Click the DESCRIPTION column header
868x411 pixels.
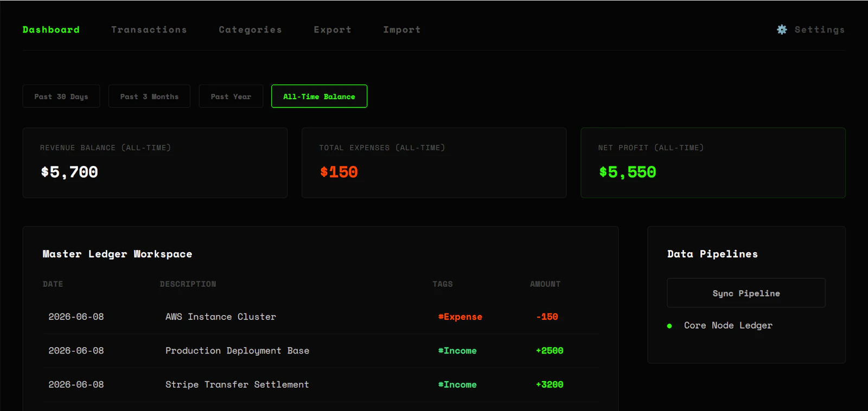point(188,284)
